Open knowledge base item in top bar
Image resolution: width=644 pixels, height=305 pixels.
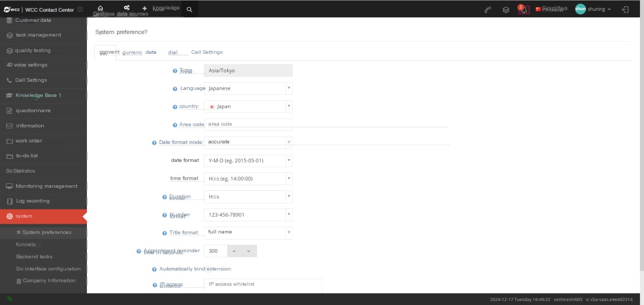click(x=166, y=8)
